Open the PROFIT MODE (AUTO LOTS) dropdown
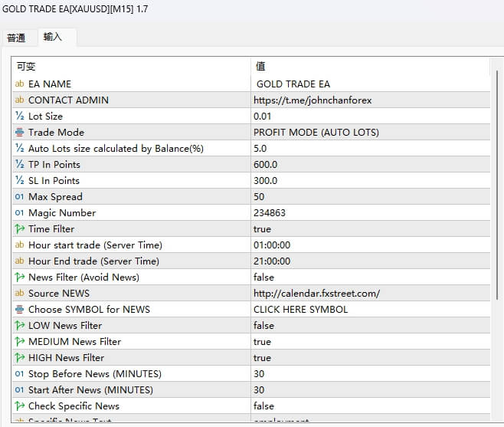 pos(316,132)
